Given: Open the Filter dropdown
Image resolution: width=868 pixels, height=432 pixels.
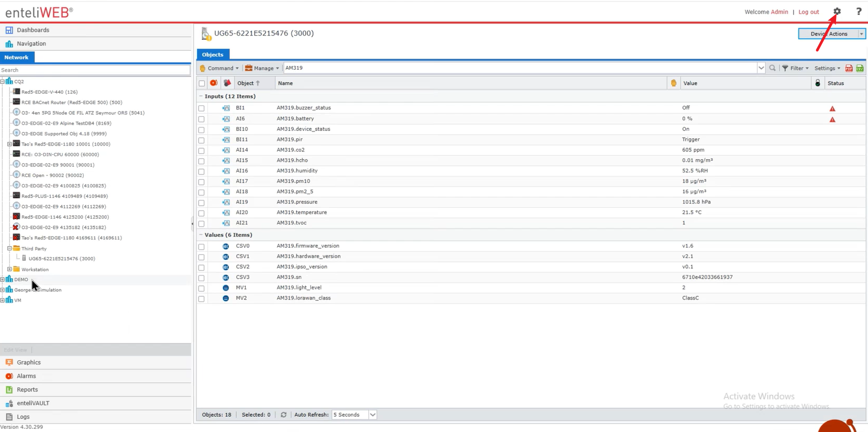Looking at the screenshot, I should pyautogui.click(x=795, y=68).
